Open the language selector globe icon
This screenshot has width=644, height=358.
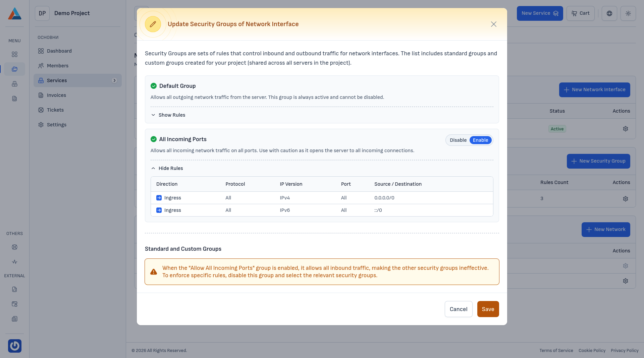tap(609, 13)
